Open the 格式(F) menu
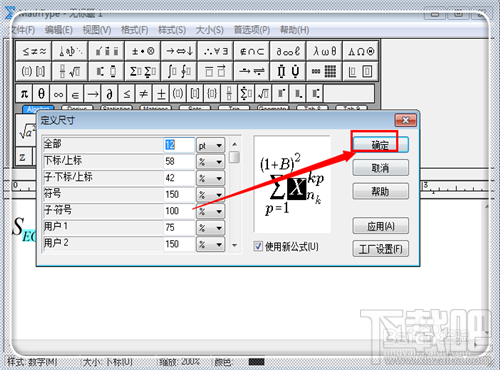The image size is (500, 370). (x=134, y=30)
